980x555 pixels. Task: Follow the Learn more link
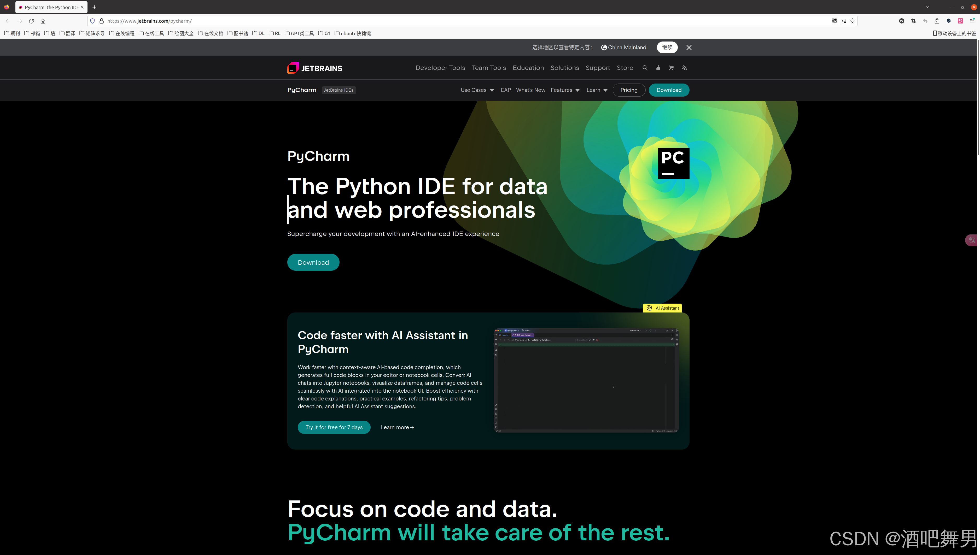click(397, 427)
